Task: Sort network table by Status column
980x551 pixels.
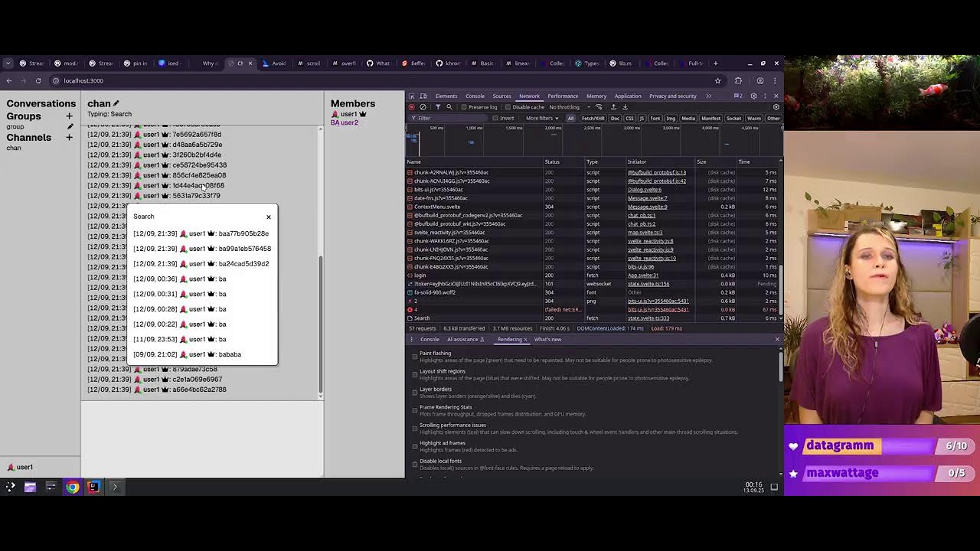Action: point(562,162)
